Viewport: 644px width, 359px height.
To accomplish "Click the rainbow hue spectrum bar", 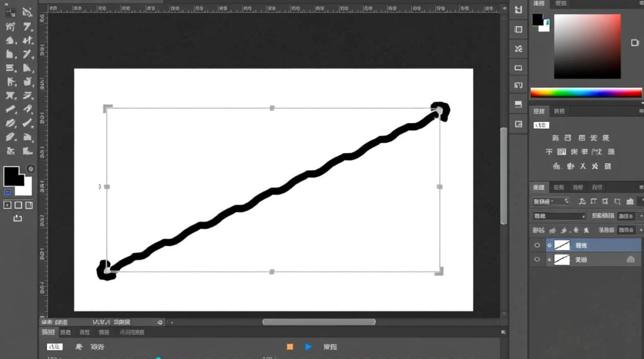I will (586, 93).
